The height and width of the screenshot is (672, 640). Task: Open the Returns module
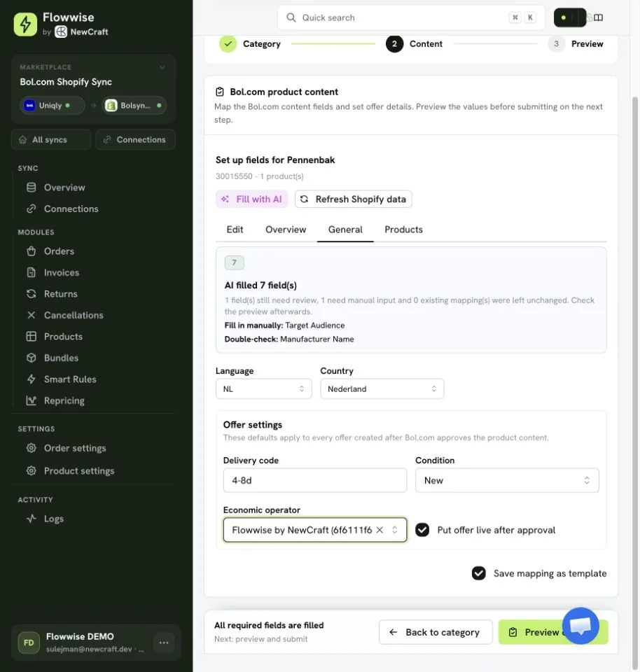(x=60, y=294)
